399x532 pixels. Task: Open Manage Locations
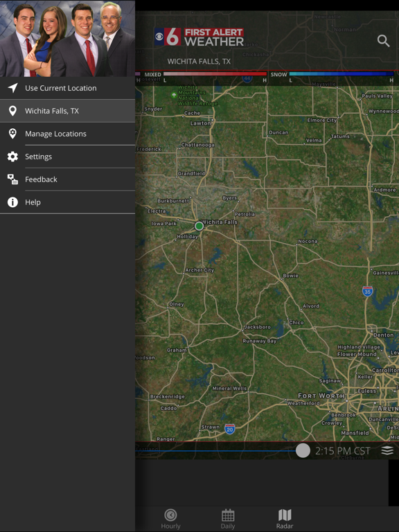[67, 134]
